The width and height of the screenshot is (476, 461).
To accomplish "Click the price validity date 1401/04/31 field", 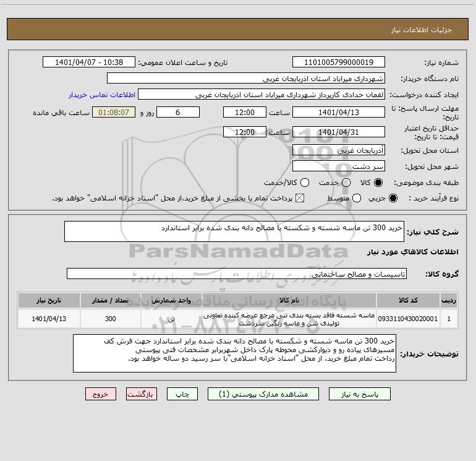I will tap(339, 132).
